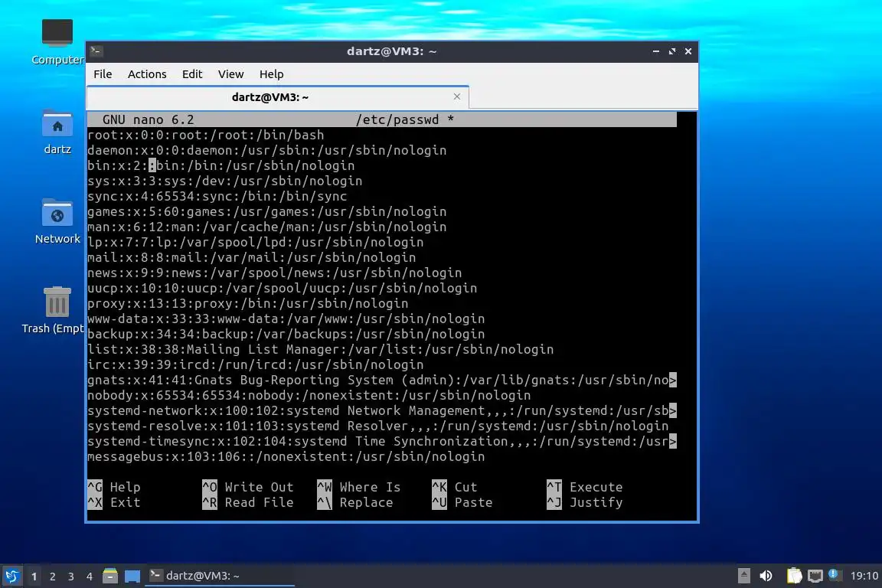Click the systemd-resolve line
The image size is (882, 588).
378,426
